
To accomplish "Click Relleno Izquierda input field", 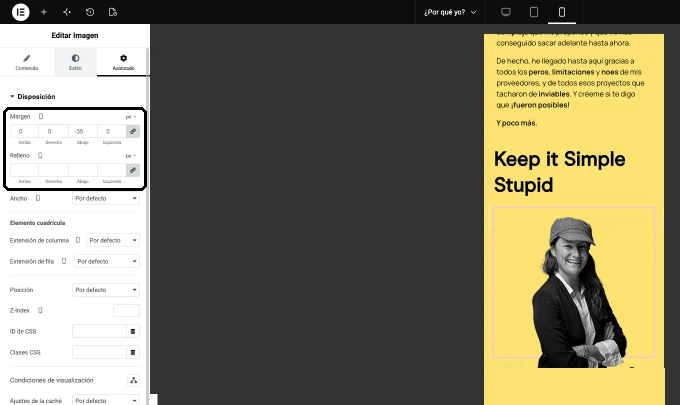I will point(112,170).
